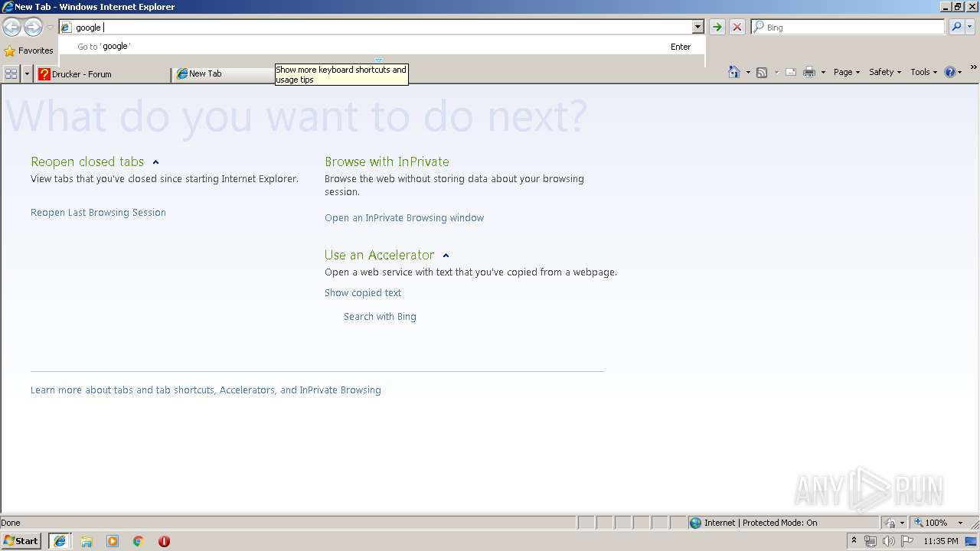Open the Favorites star button
The image size is (980, 551).
(28, 51)
